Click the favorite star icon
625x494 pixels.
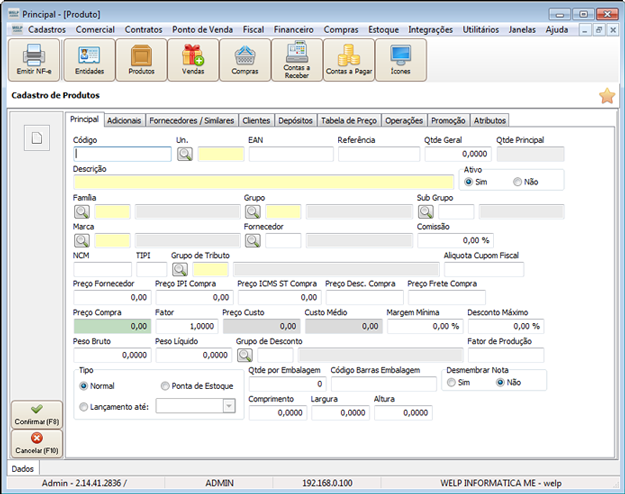tap(607, 96)
